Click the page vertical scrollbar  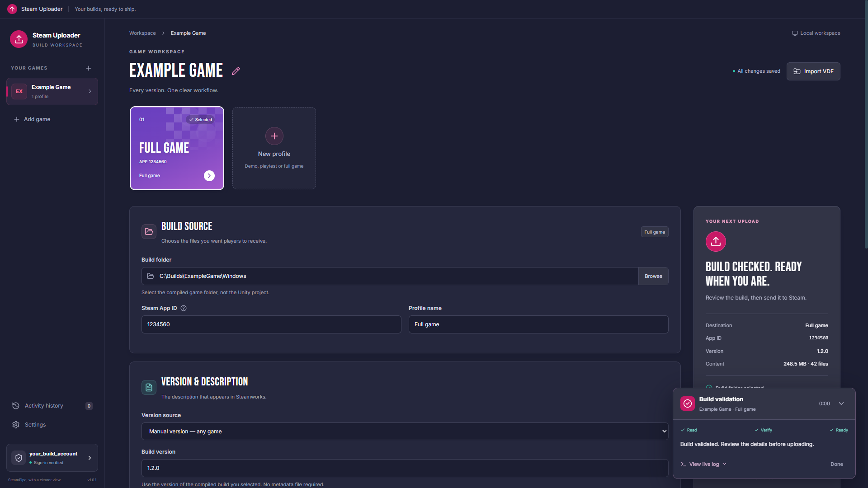(x=866, y=124)
